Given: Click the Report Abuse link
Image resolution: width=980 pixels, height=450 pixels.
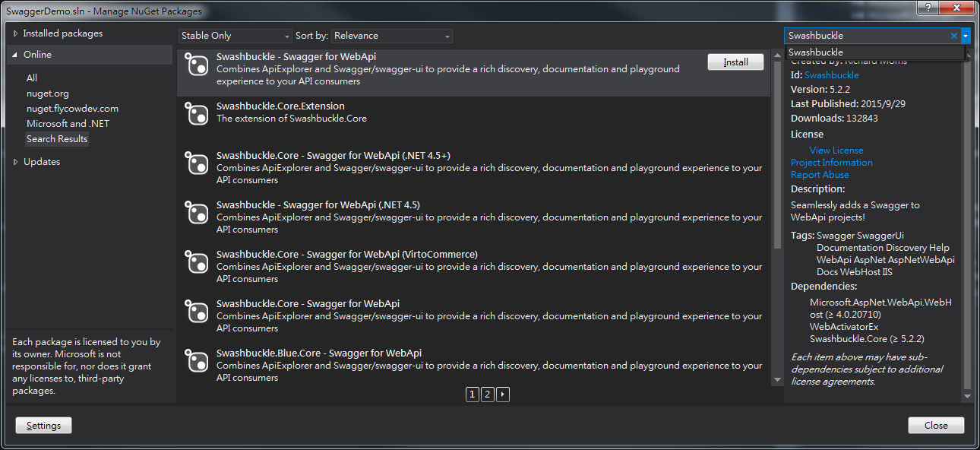Looking at the screenshot, I should pos(820,175).
